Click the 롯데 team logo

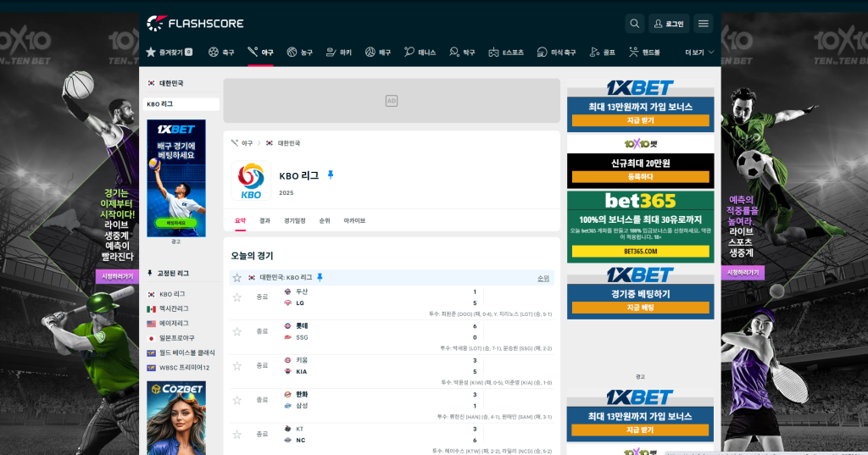point(288,326)
